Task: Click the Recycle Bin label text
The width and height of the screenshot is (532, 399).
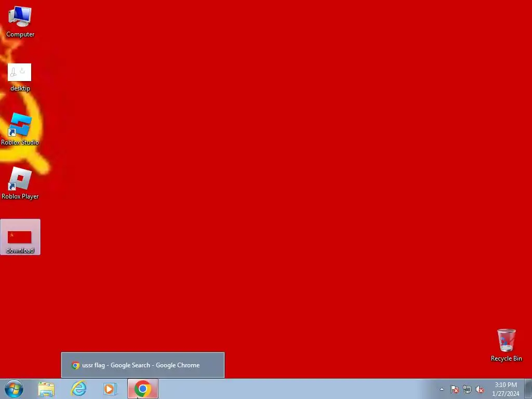Action: click(x=506, y=358)
